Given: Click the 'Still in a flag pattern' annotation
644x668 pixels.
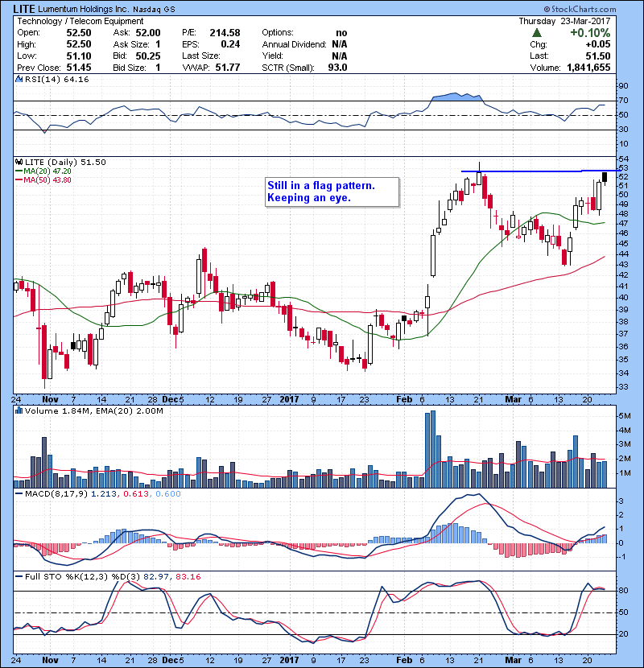Looking at the screenshot, I should (332, 192).
